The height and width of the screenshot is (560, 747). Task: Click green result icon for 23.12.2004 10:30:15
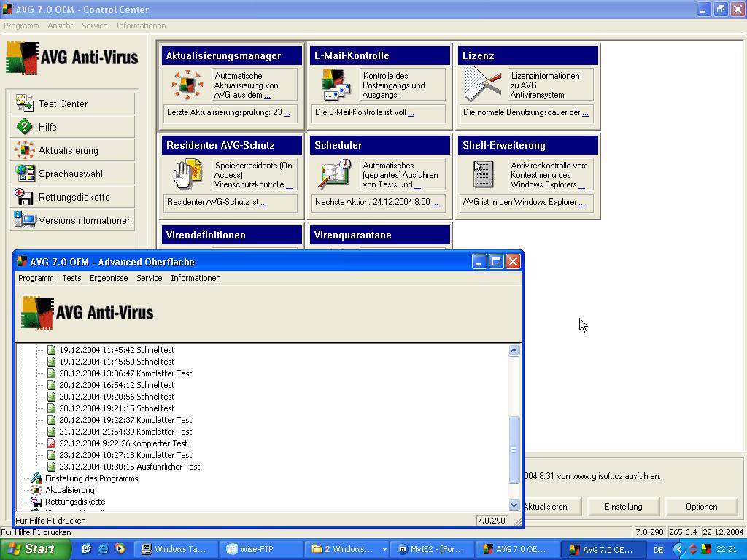click(x=52, y=467)
